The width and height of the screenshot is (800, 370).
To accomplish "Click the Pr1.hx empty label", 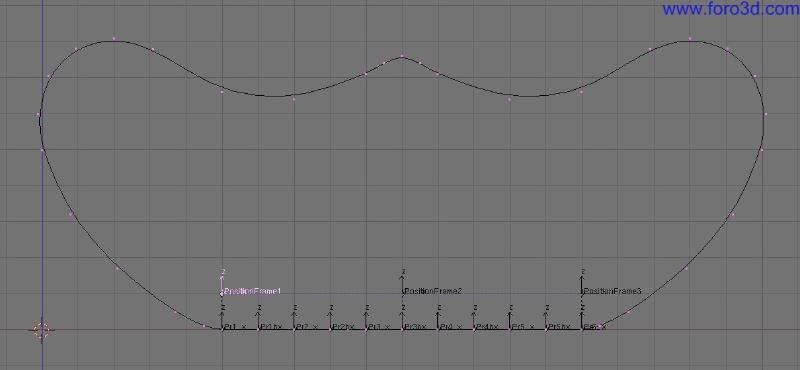I will (271, 327).
